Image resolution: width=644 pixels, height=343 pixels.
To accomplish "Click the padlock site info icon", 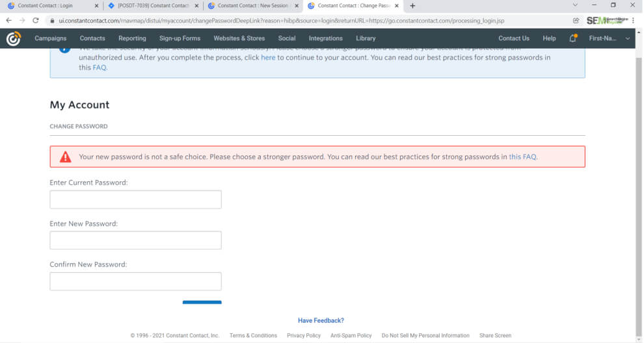I will pyautogui.click(x=52, y=21).
